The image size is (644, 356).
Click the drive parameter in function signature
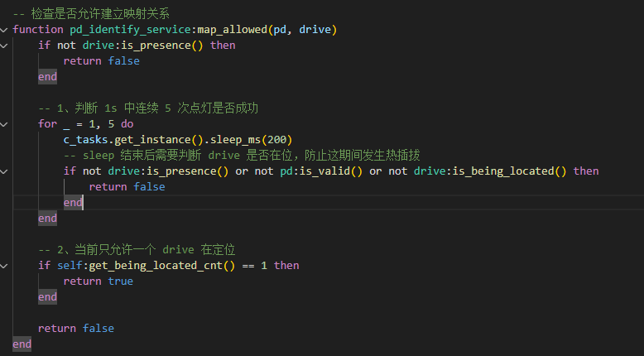click(315, 30)
